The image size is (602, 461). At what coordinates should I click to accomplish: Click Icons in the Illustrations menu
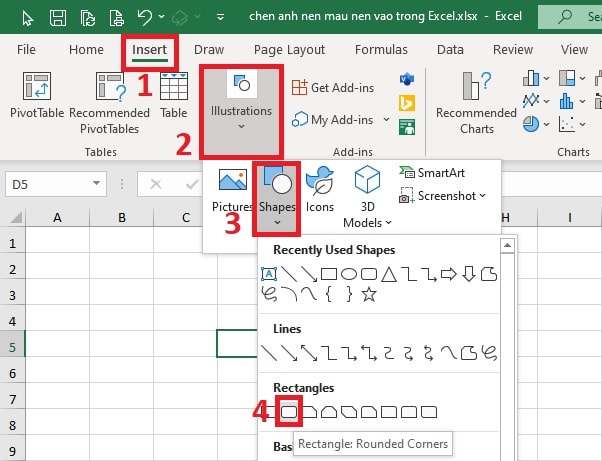point(319,190)
